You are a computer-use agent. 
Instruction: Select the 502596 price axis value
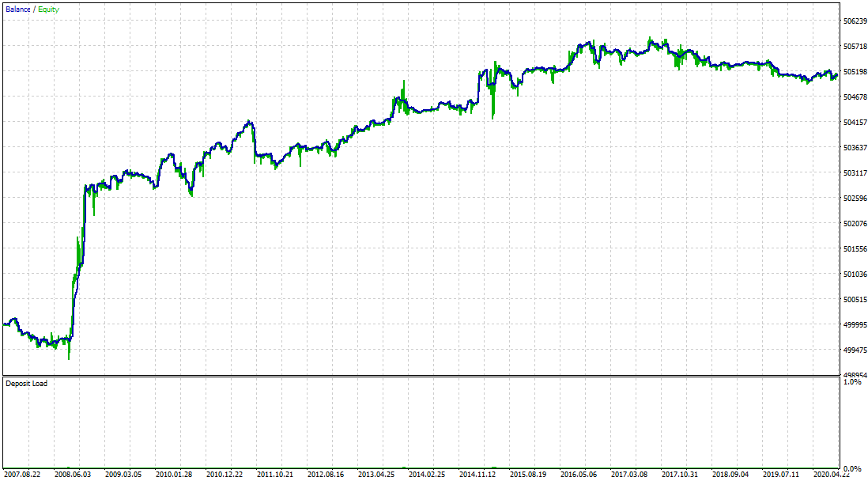click(855, 199)
